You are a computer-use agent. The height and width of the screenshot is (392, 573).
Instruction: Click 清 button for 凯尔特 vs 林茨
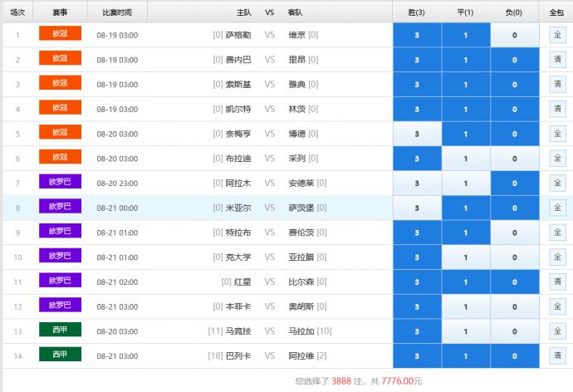pos(557,110)
